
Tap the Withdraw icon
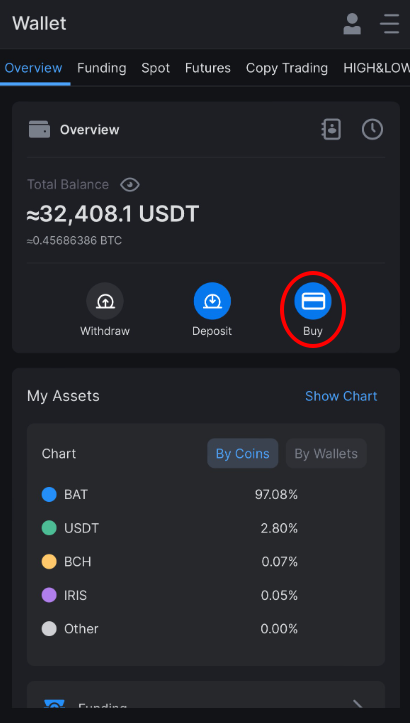pyautogui.click(x=105, y=301)
